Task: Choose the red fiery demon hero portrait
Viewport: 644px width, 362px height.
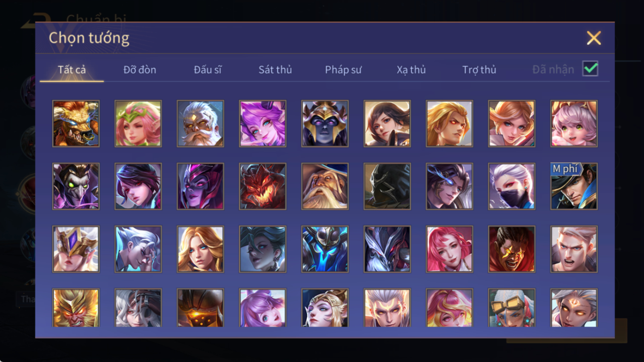Action: (x=262, y=187)
